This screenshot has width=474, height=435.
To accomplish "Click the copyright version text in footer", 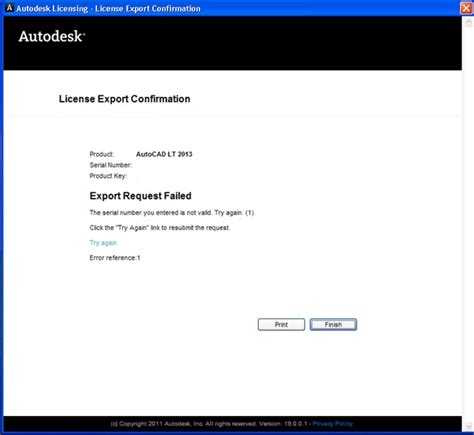I will coord(209,424).
